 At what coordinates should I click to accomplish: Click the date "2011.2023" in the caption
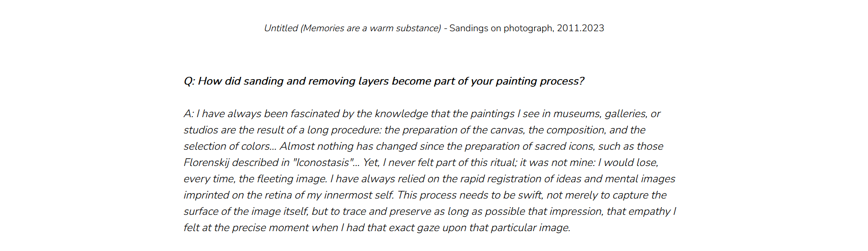pyautogui.click(x=580, y=28)
